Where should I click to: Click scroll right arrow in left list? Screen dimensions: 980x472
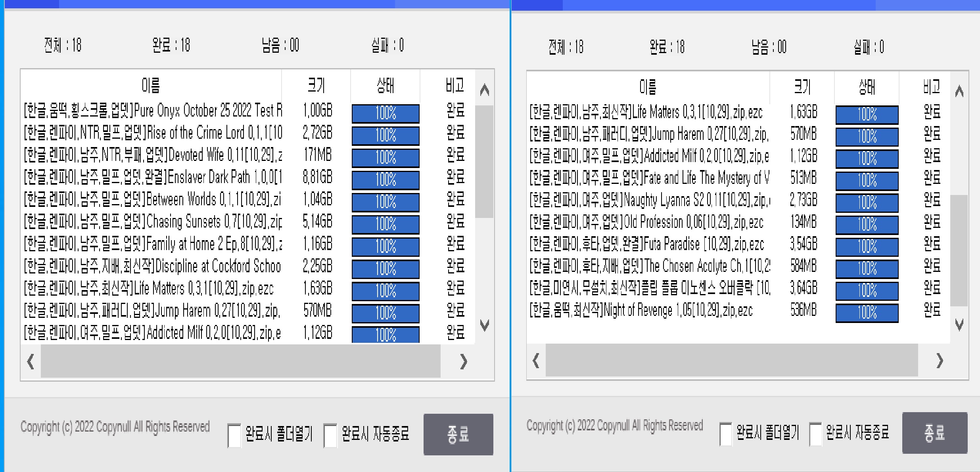[x=463, y=361]
